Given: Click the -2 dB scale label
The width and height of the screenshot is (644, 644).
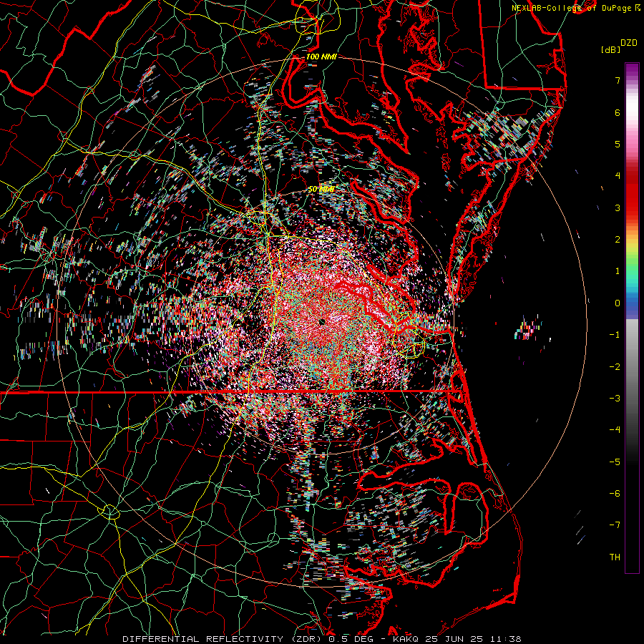Looking at the screenshot, I should [615, 366].
